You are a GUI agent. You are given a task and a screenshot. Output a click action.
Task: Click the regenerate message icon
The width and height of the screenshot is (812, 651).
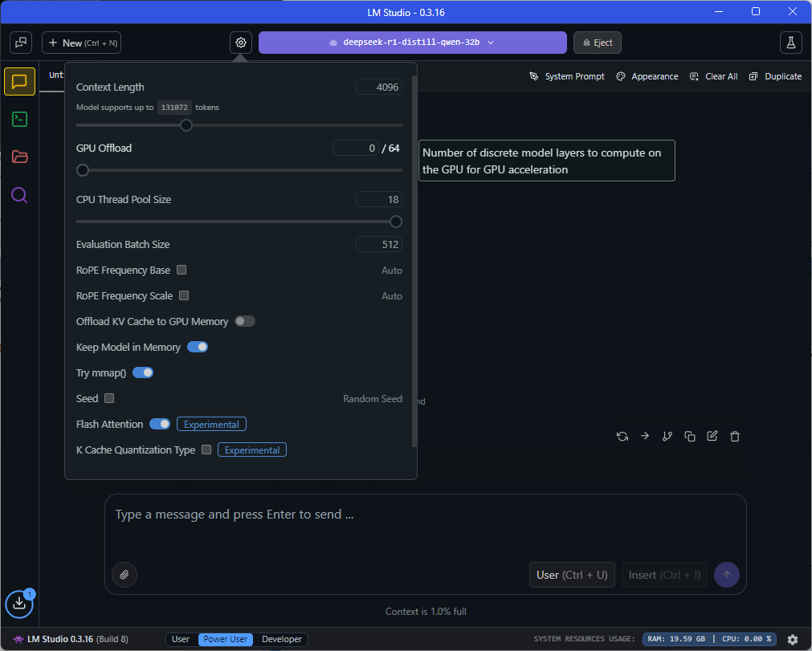click(x=622, y=436)
